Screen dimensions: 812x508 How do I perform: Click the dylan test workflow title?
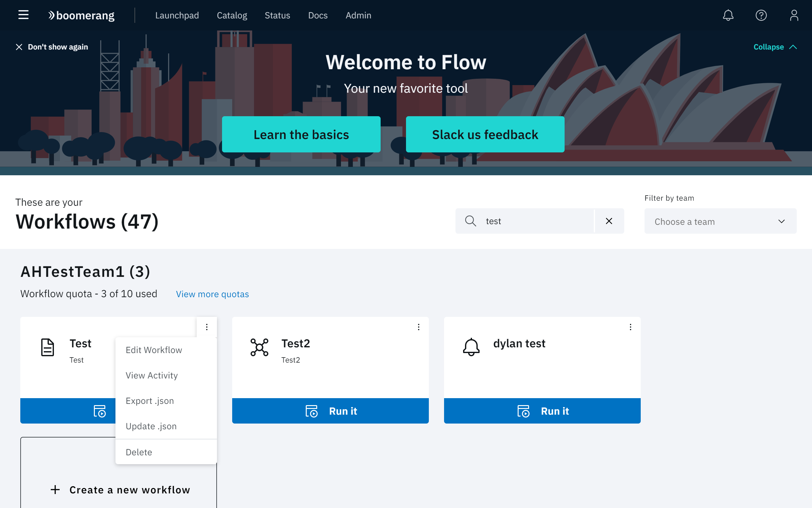[519, 343]
